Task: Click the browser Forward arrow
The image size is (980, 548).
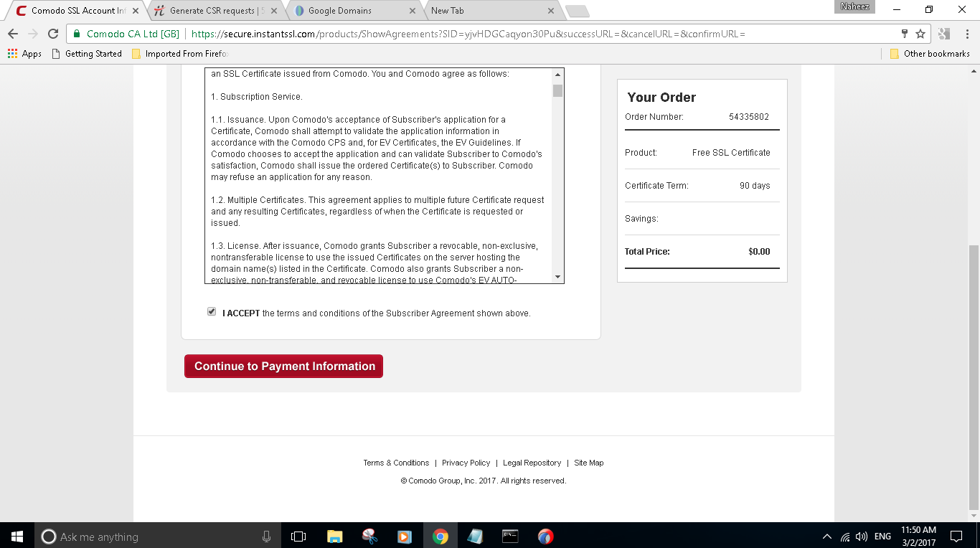Action: pos(33,34)
